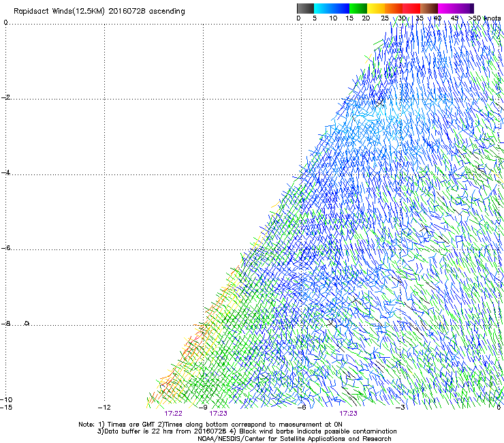Image resolution: width=504 pixels, height=443 pixels.
Task: Click the '17:23' time label between -6 and -3
Action: click(349, 414)
